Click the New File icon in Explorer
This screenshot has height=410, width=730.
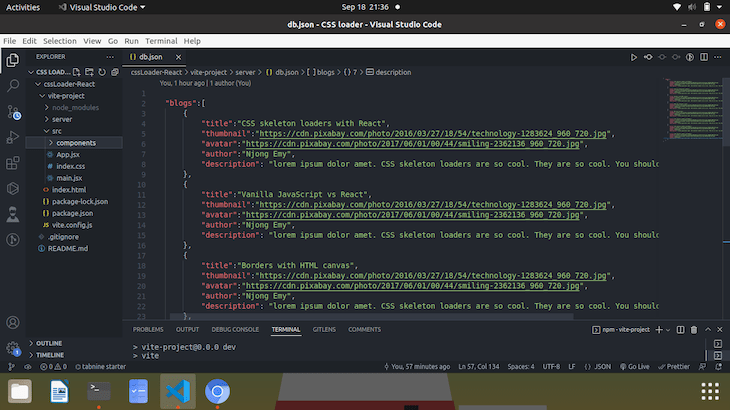pos(76,72)
